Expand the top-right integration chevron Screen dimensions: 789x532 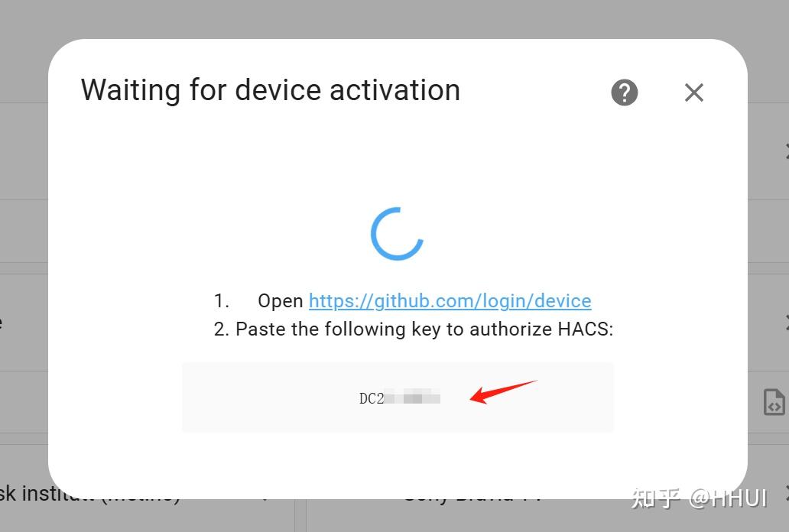tap(787, 151)
